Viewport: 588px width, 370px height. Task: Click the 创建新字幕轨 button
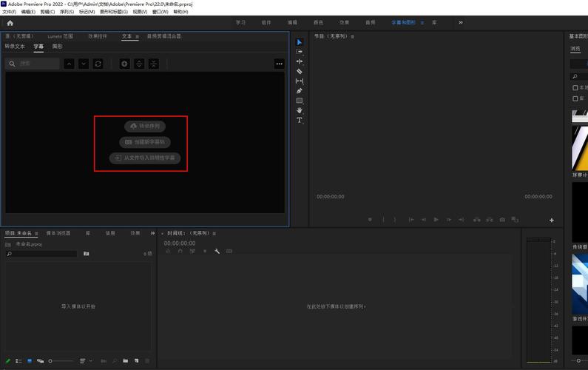pyautogui.click(x=145, y=142)
